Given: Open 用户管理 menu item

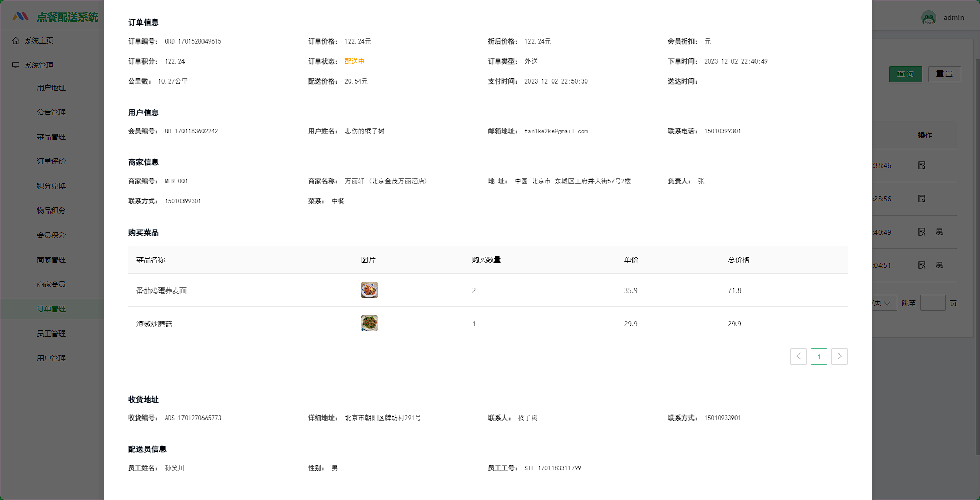Looking at the screenshot, I should (x=52, y=358).
